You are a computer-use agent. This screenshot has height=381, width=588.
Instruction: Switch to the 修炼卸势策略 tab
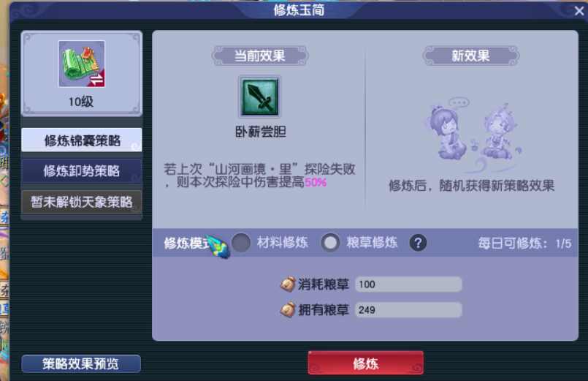[x=82, y=171]
